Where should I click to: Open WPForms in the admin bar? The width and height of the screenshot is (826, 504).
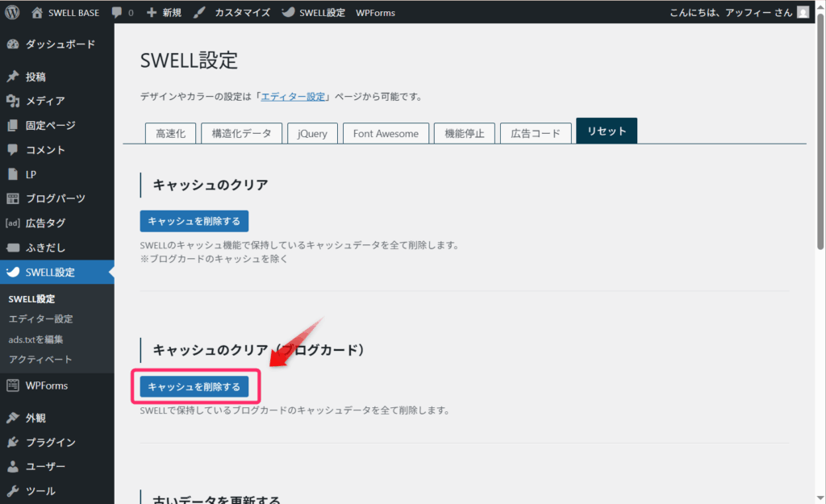[376, 13]
